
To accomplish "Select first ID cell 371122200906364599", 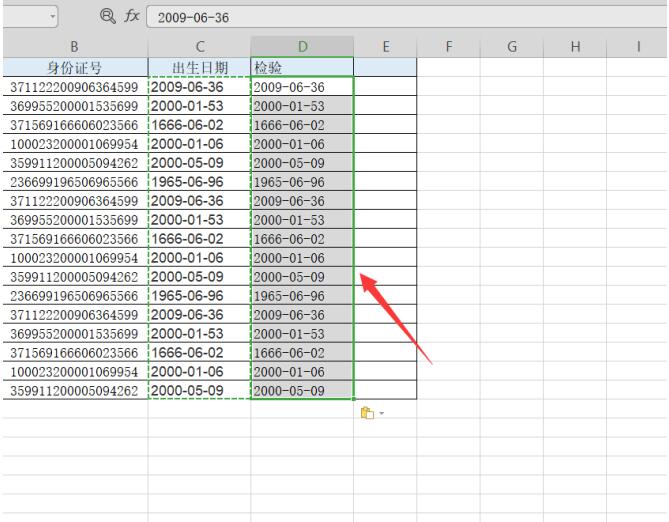I will coord(75,87).
